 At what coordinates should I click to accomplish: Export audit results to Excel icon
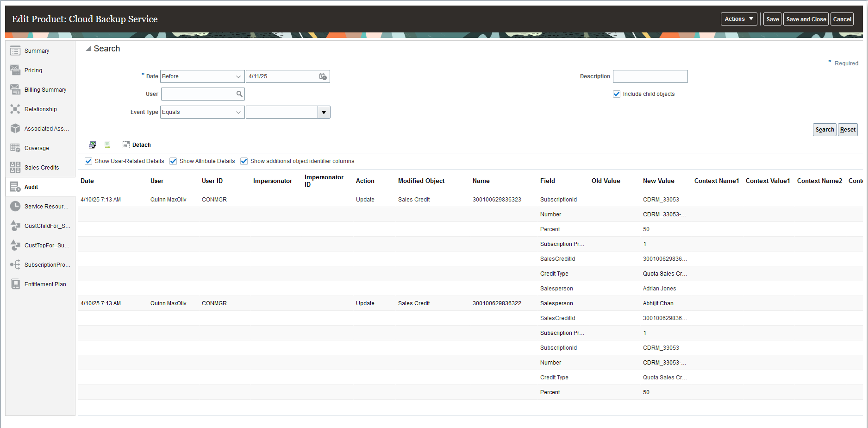(93, 145)
